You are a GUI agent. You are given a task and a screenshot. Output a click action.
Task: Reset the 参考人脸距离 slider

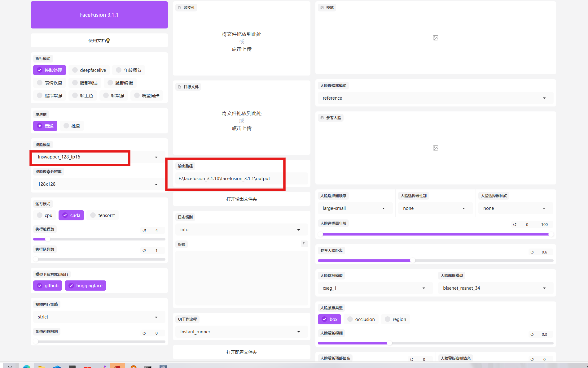pos(532,252)
